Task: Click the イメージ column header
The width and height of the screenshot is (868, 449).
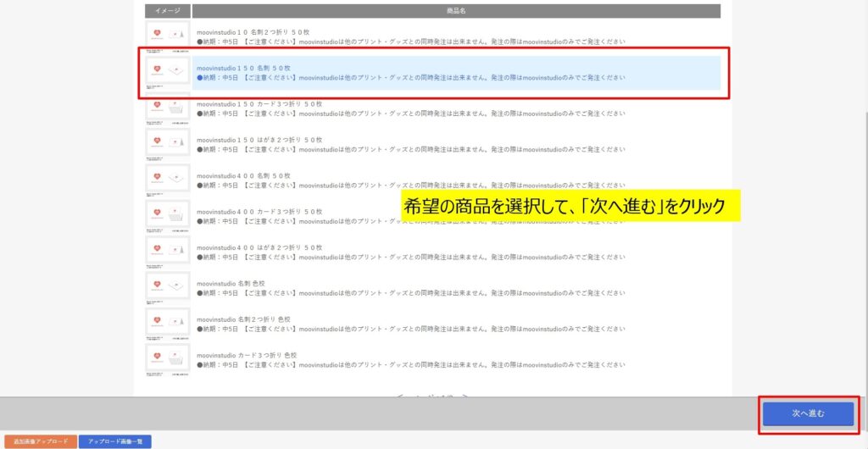Action: [167, 11]
